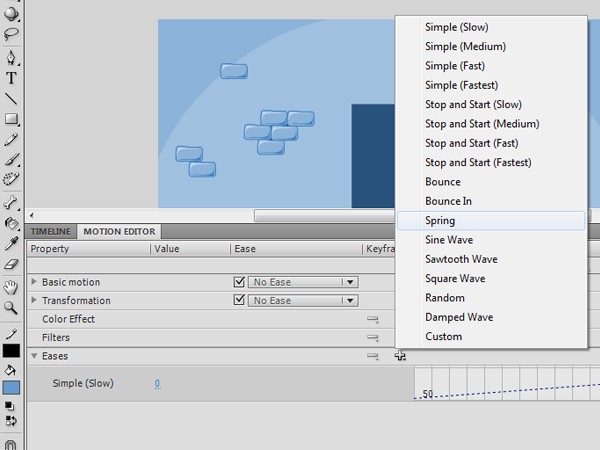Select the Eraser tool
The height and width of the screenshot is (450, 600).
coord(11,264)
